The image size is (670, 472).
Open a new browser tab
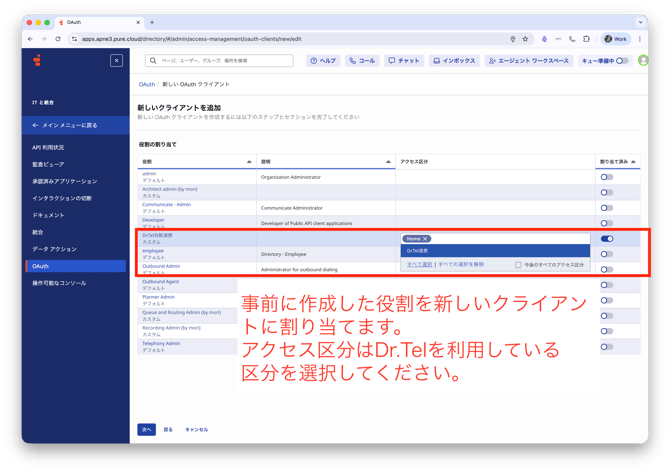[x=152, y=22]
